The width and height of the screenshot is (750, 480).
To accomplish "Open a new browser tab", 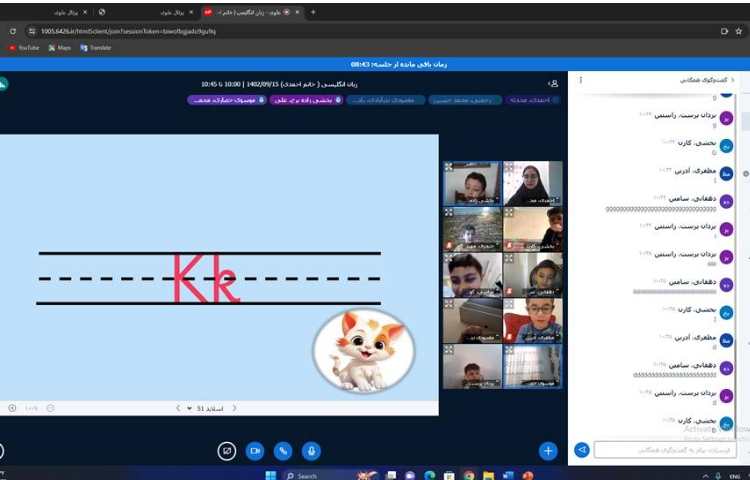I will (313, 12).
